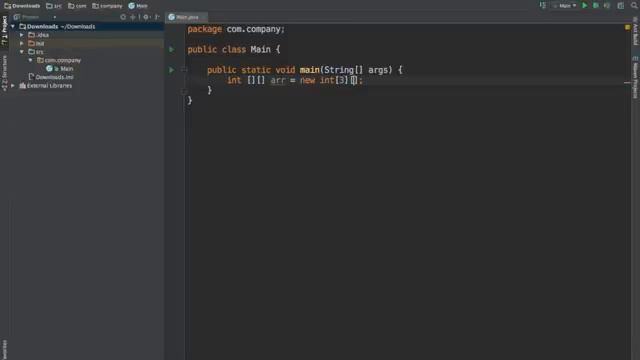This screenshot has height=360, width=640.
Task: Collapse the src folder arrow
Action: pyautogui.click(x=22, y=52)
